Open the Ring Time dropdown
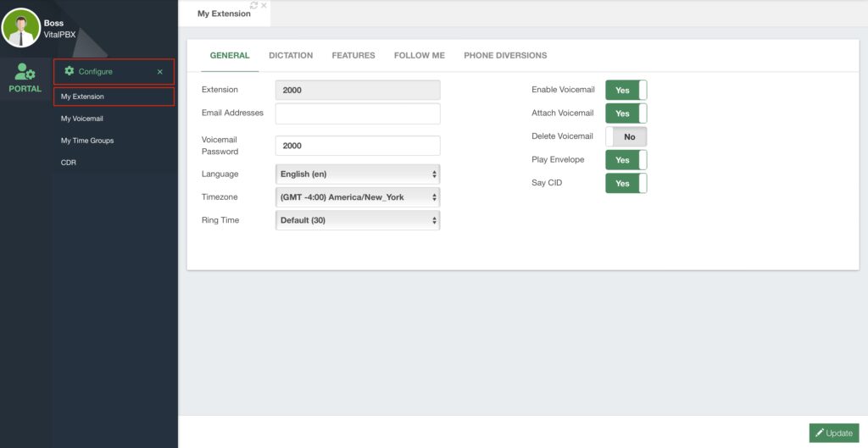Image resolution: width=868 pixels, height=448 pixels. tap(358, 220)
